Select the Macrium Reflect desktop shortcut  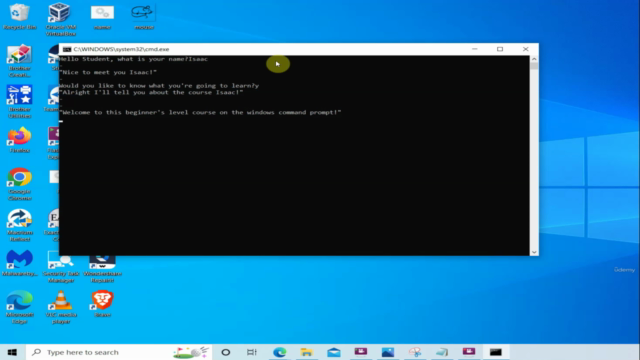[19, 225]
